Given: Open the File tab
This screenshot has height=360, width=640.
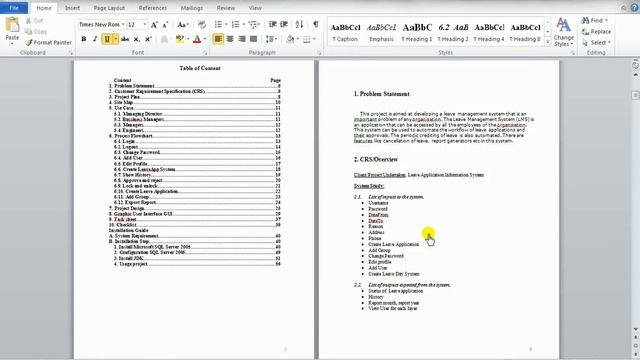Looking at the screenshot, I should (14, 8).
